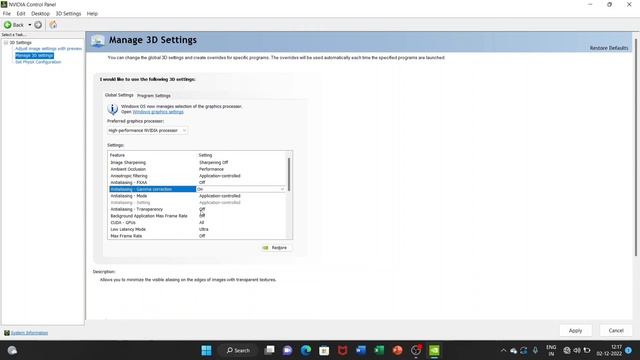
Task: Click the main panel vertical scrollbar
Action: [x=636, y=147]
